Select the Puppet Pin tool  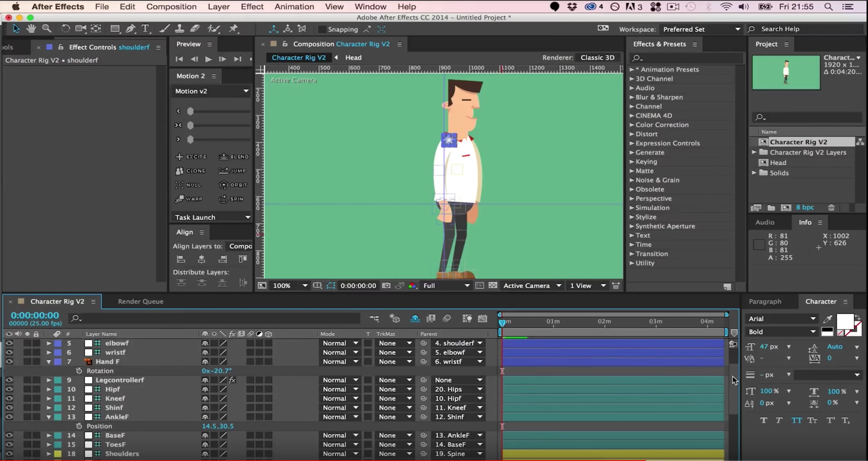pos(233,29)
